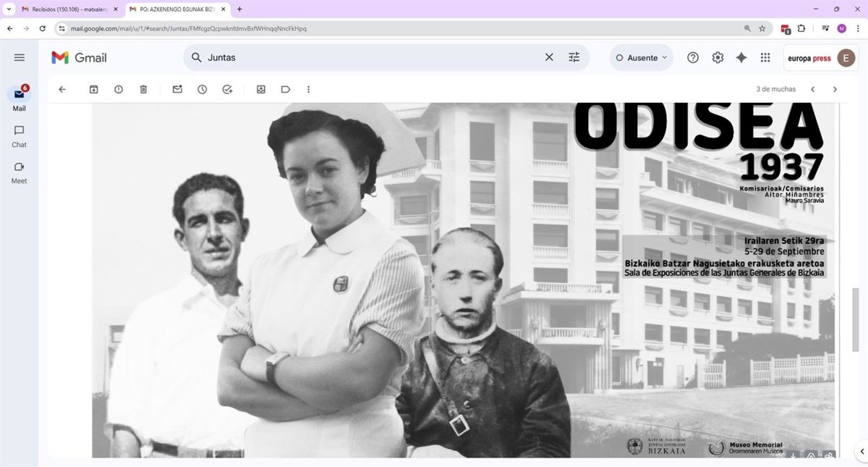
Task: Open Gmail settings gear
Action: 718,58
